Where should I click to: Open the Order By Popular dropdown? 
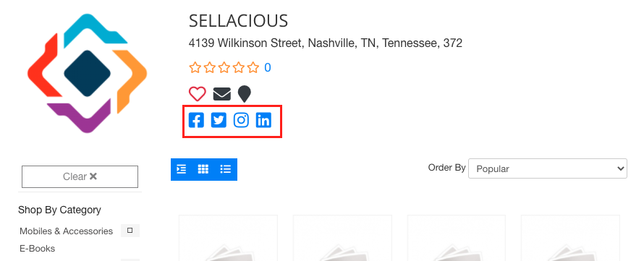pos(548,168)
